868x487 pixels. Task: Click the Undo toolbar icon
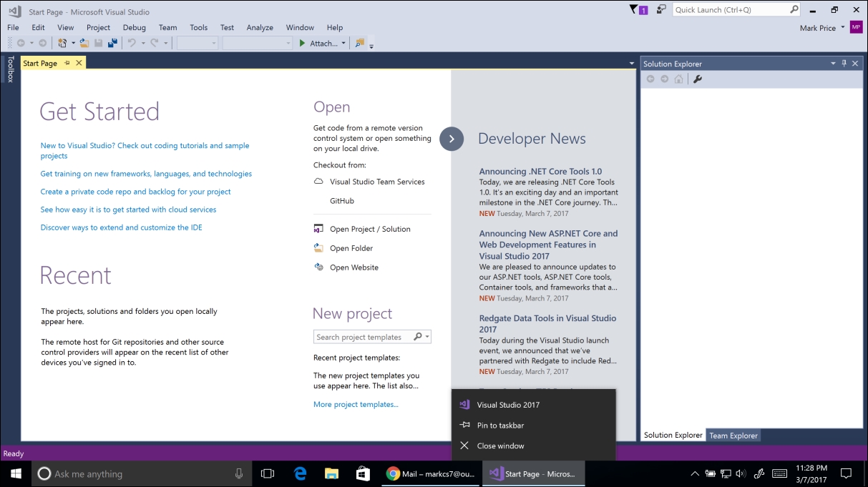[132, 43]
